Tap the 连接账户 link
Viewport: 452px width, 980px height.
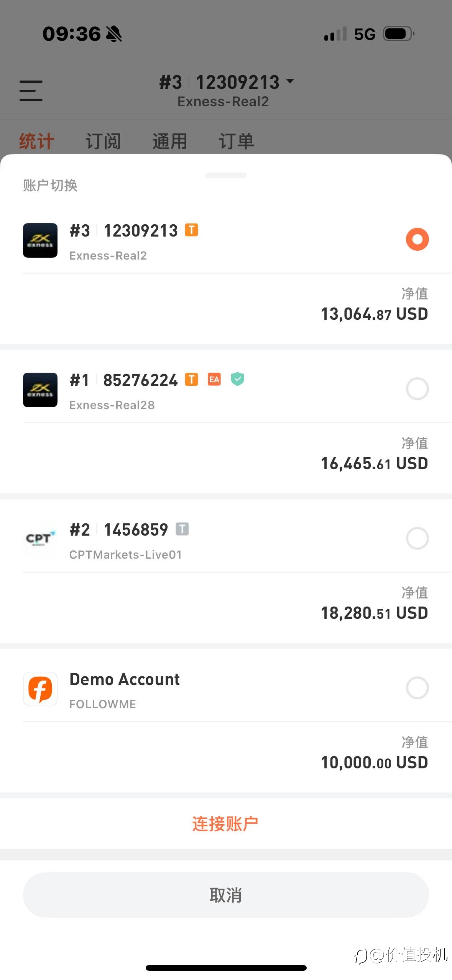[225, 824]
